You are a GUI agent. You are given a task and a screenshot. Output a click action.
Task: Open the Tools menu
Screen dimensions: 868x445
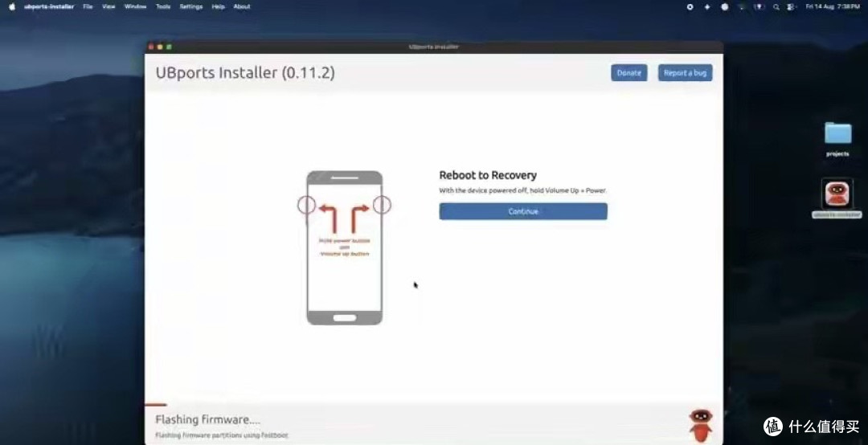(x=162, y=6)
